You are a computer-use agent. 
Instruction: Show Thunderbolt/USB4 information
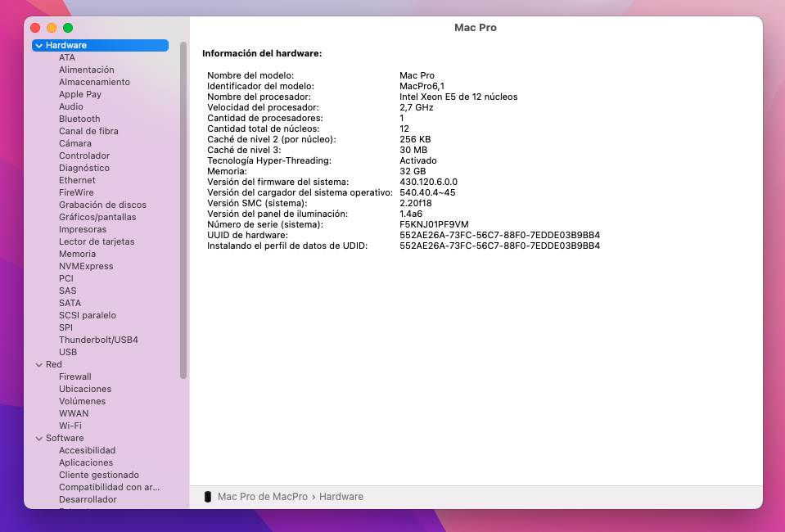coord(98,340)
